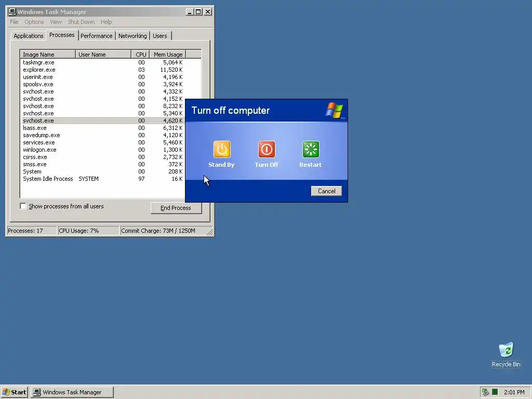Switch to the Performance tab
Viewport: 532px width, 399px height.
click(x=96, y=36)
